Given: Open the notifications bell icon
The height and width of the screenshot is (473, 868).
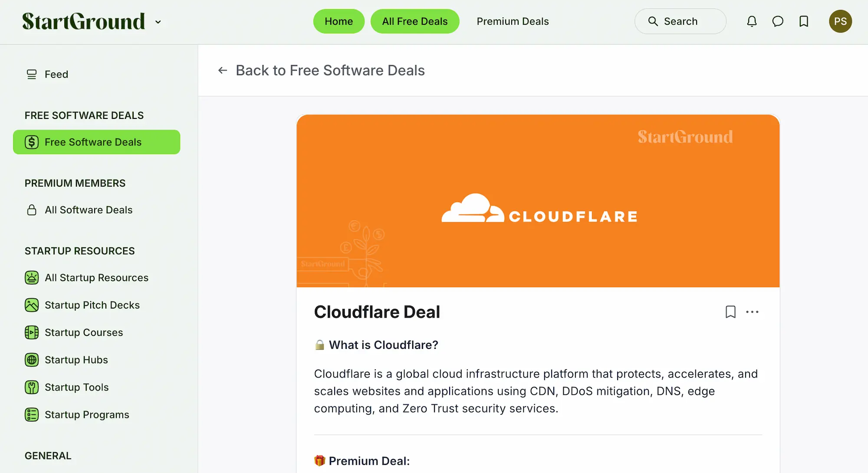Looking at the screenshot, I should pyautogui.click(x=752, y=21).
